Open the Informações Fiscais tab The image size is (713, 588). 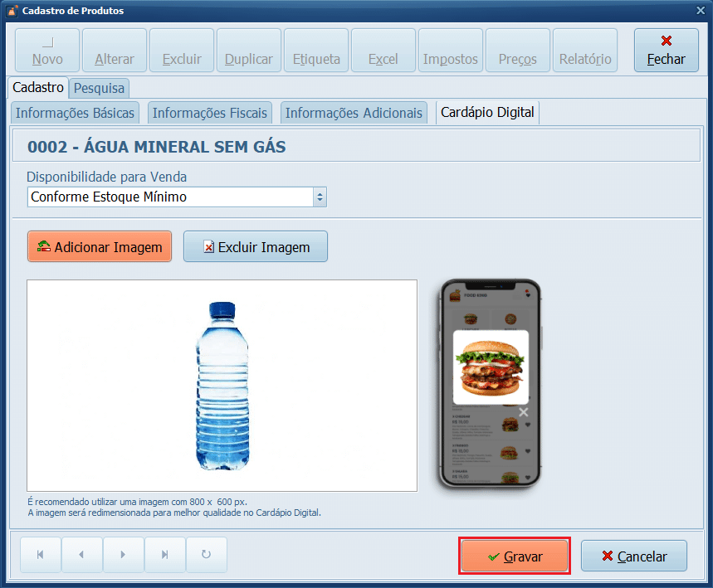pyautogui.click(x=210, y=113)
